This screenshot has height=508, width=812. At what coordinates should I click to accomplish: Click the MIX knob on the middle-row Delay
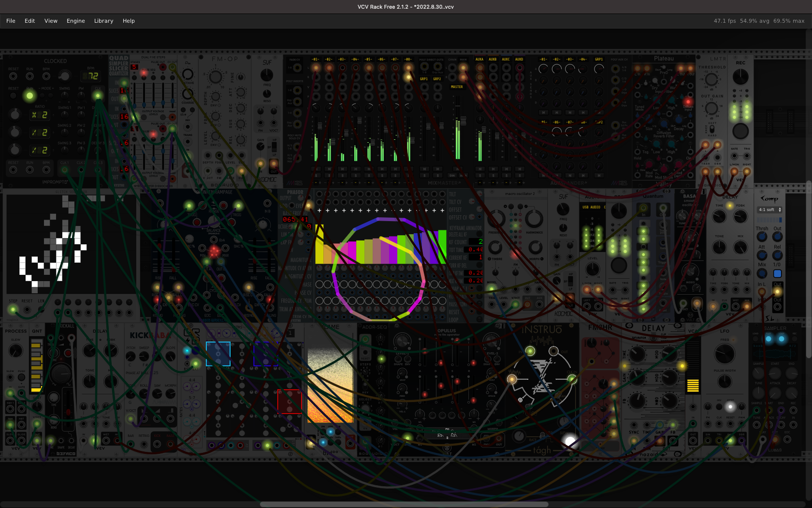coord(740,247)
